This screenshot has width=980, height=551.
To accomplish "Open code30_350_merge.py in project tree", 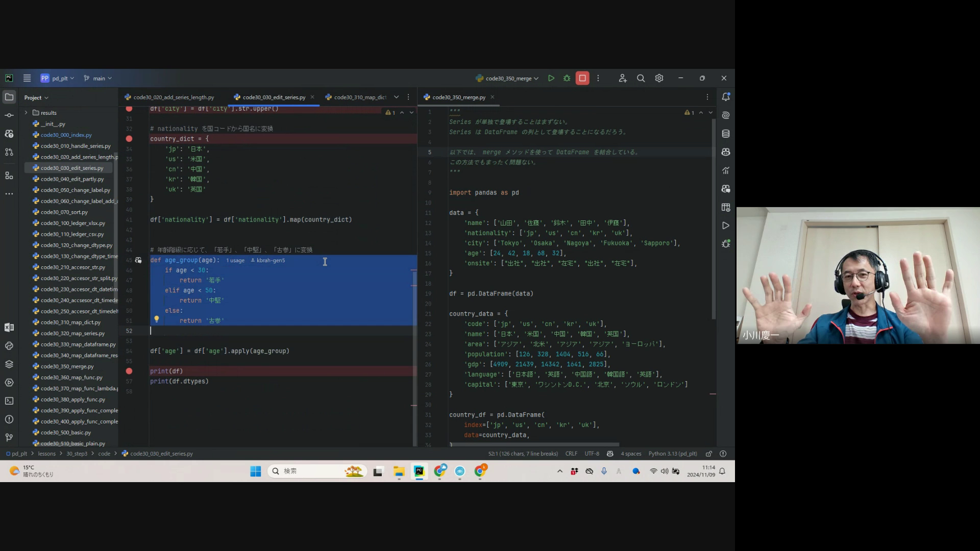I will click(67, 366).
